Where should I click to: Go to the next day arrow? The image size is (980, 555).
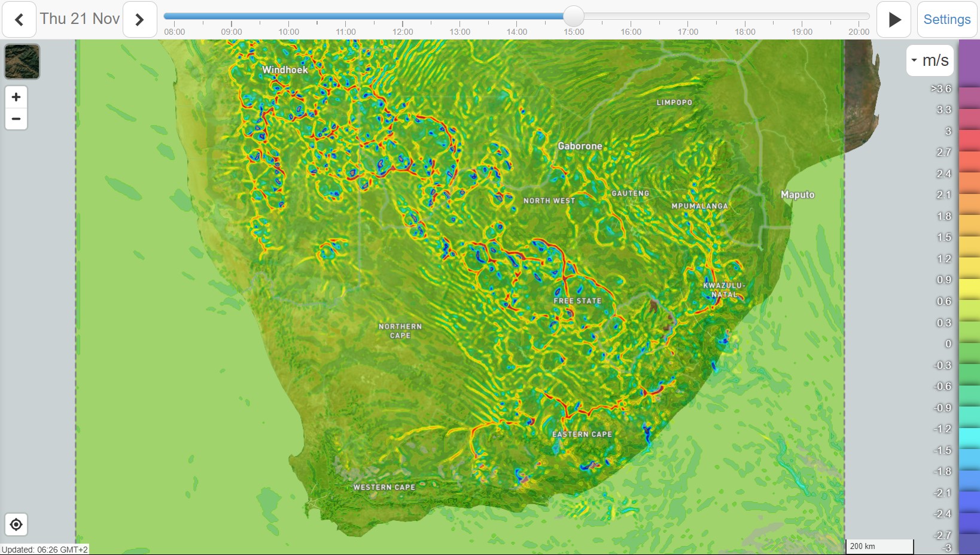[140, 20]
